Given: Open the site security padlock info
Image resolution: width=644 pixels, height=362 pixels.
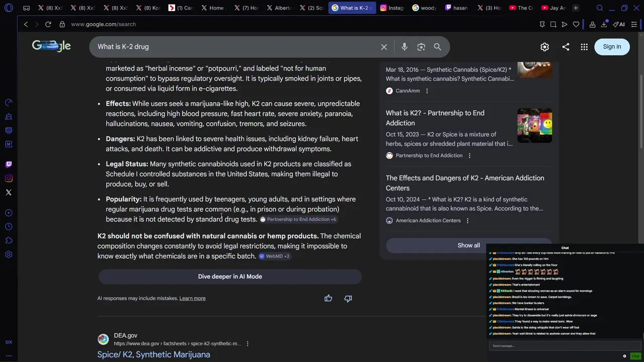Looking at the screenshot, I should 62,24.
